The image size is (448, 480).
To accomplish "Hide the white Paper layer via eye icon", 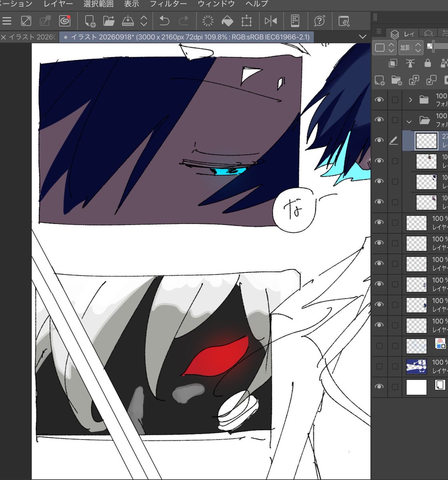I will 379,387.
